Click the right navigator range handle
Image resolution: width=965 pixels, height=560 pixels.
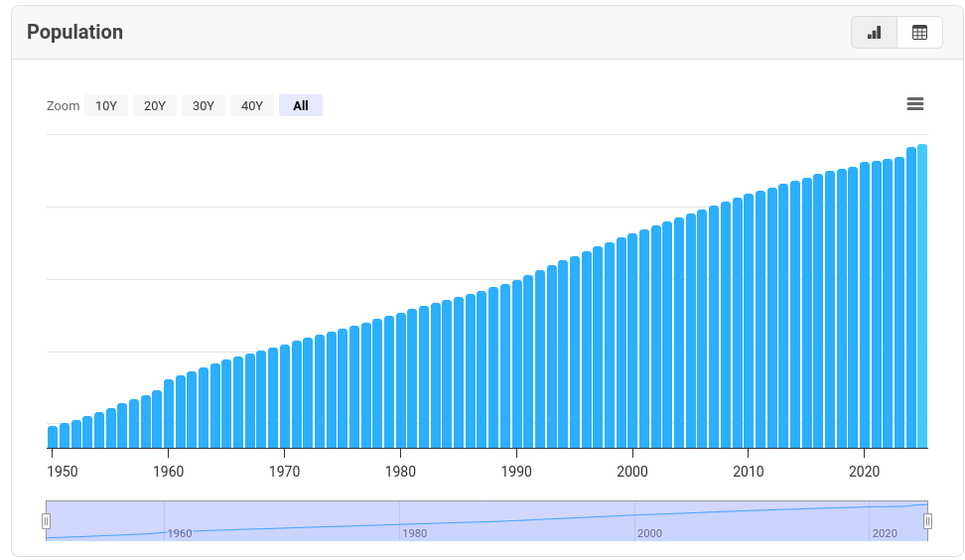tap(927, 521)
